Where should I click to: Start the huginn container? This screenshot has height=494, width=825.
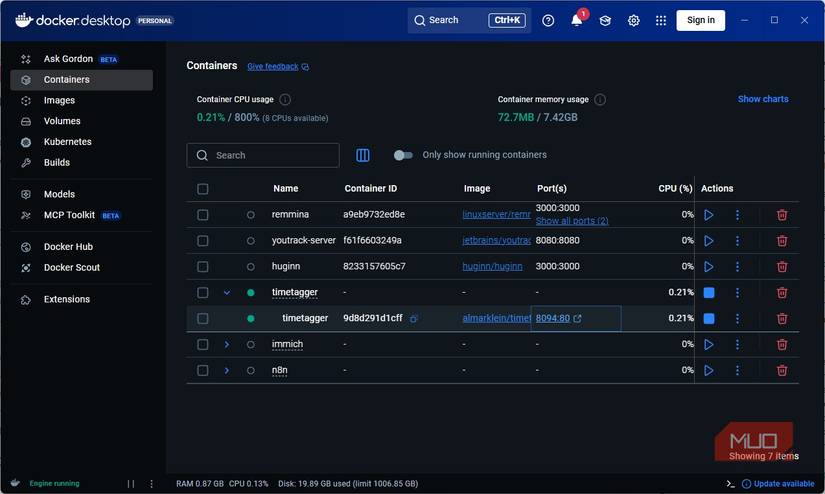(709, 267)
